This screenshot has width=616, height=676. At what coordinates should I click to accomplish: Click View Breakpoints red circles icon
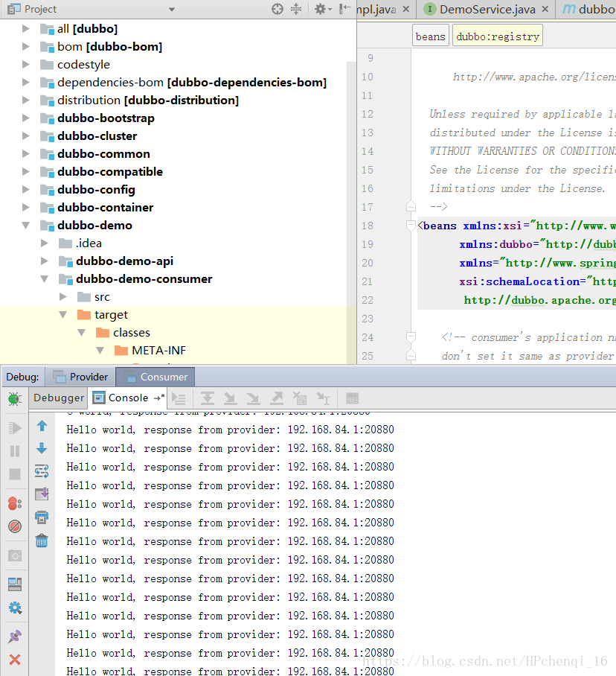click(15, 503)
